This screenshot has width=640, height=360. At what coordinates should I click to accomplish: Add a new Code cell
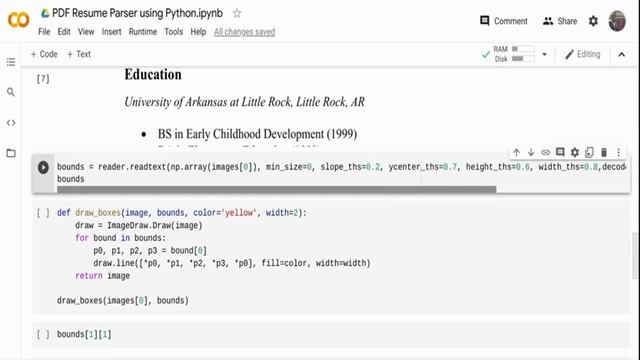click(x=44, y=54)
